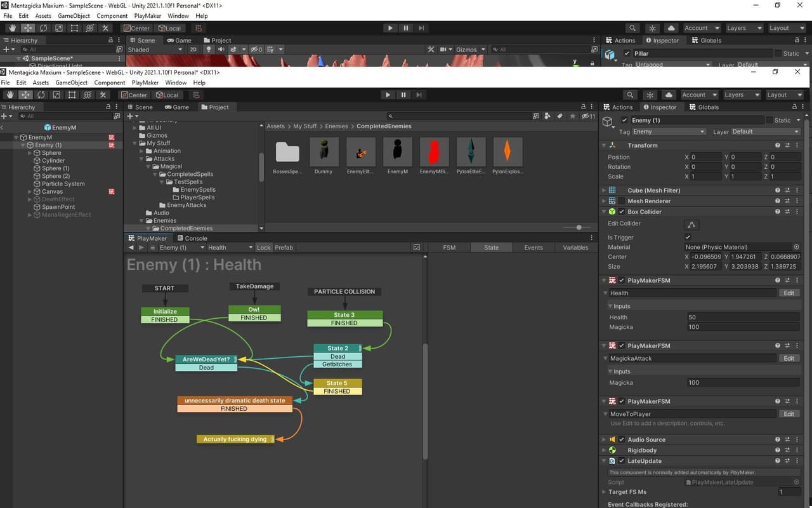The width and height of the screenshot is (812, 508).
Task: Open the Tag dropdown showing Enemy
Action: [x=669, y=131]
